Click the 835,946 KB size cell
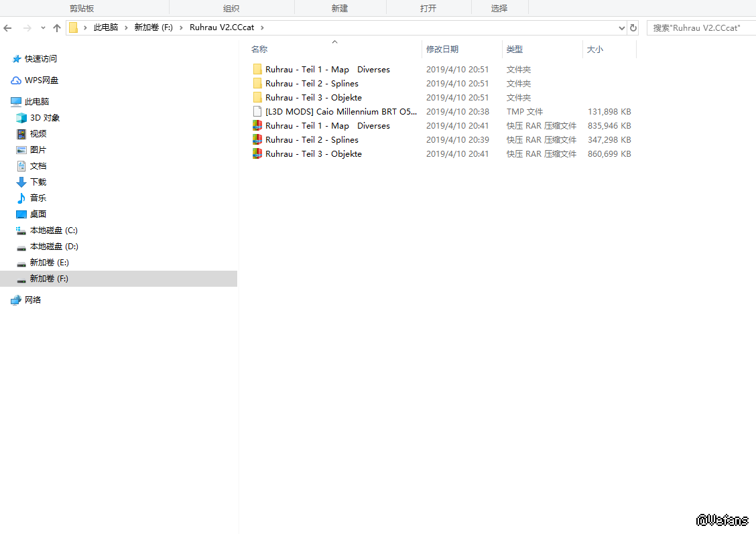756x534 pixels. click(609, 126)
